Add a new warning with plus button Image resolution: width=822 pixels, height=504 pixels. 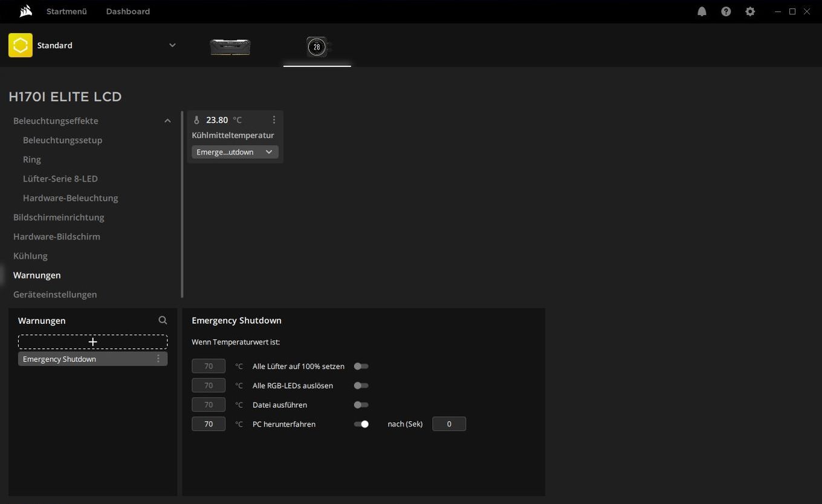(92, 342)
